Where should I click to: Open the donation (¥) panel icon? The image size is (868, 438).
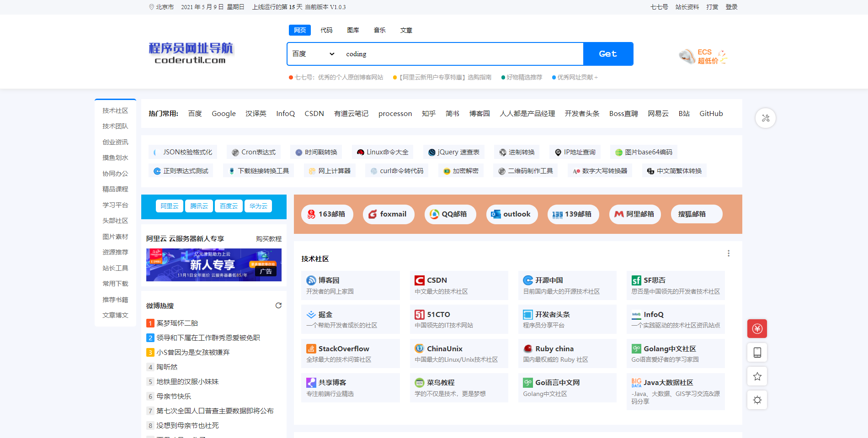[x=757, y=328]
